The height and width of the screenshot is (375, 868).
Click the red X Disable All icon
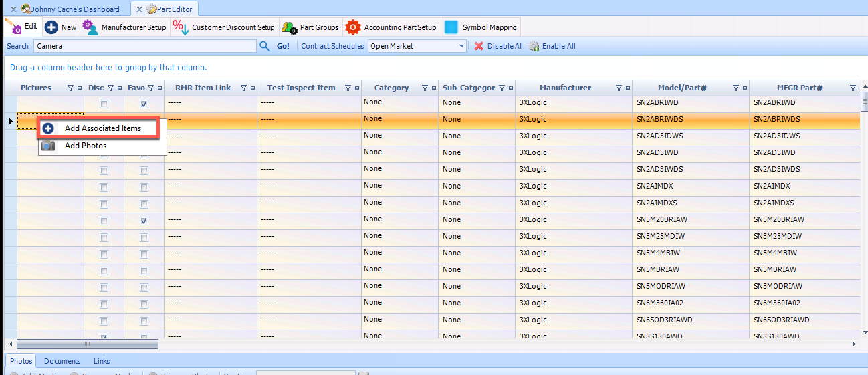[479, 46]
